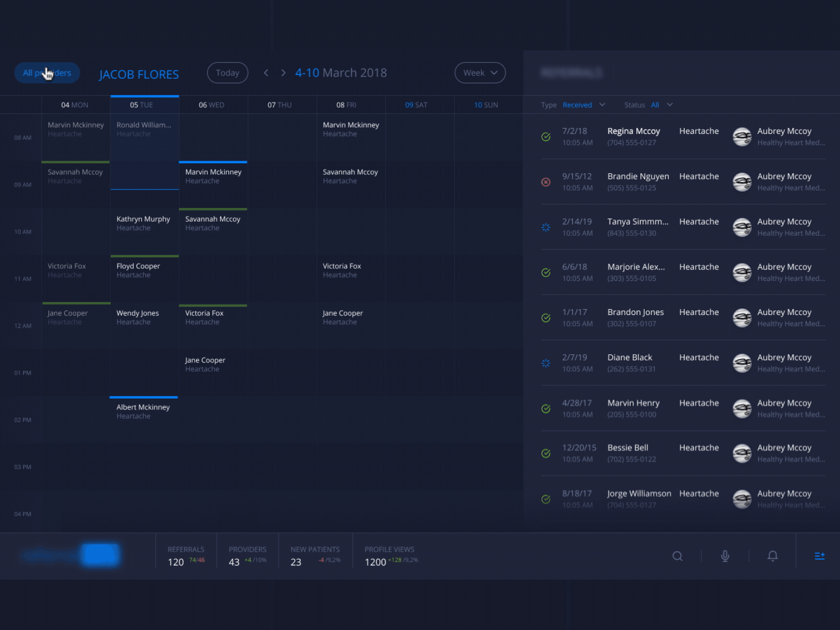Activate the microphone icon
This screenshot has width=840, height=630.
click(725, 556)
